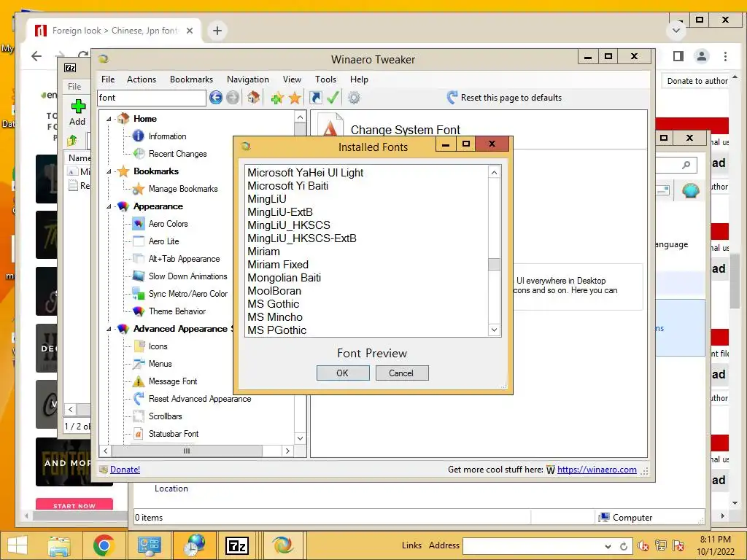Select MS Gothic font

pos(273,304)
